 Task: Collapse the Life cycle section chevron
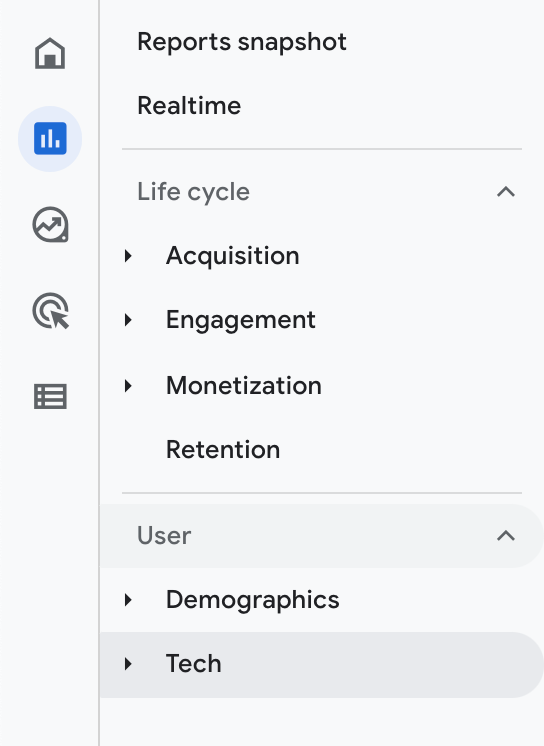pos(505,192)
